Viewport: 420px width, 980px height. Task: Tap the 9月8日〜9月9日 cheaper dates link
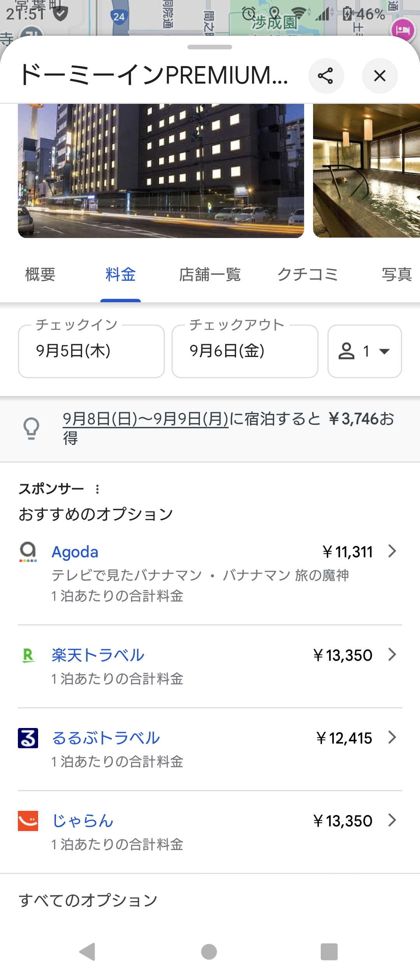pyautogui.click(x=145, y=419)
